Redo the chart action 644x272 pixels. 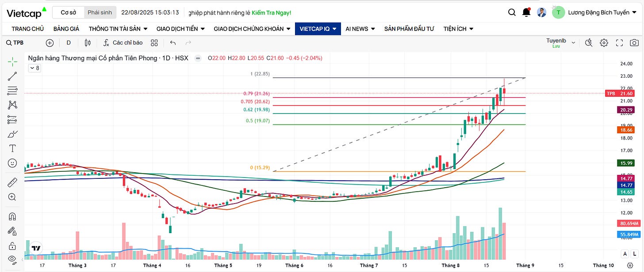click(x=188, y=43)
